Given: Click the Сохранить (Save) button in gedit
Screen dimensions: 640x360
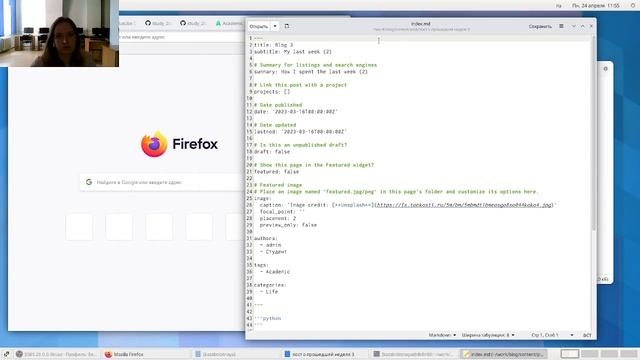Looking at the screenshot, I should 540,26.
